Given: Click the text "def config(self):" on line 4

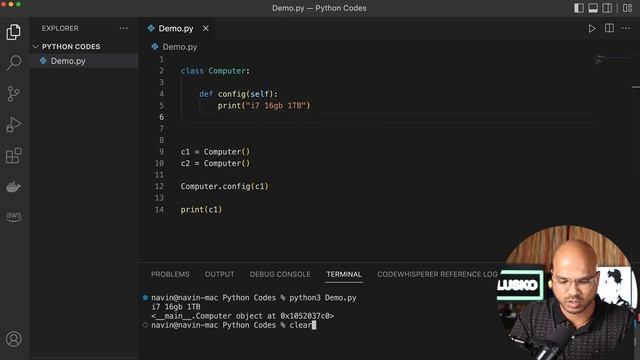Looking at the screenshot, I should 238,94.
